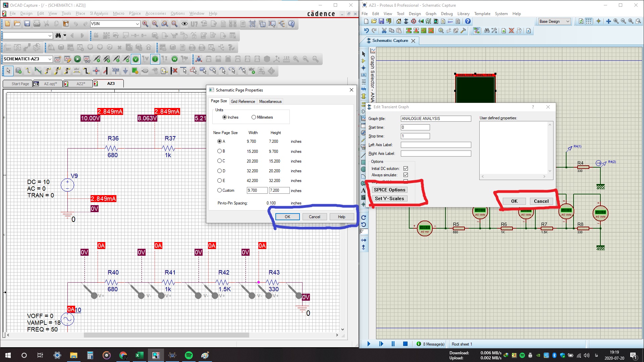Viewport: 644px width, 362px height.
Task: Select the Inches units radio button
Action: point(224,117)
